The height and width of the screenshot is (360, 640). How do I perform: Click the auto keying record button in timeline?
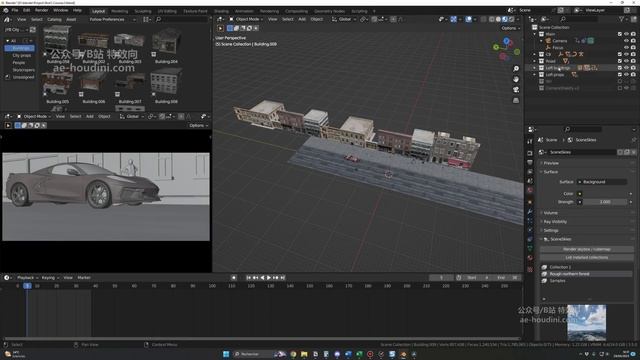pos(233,278)
